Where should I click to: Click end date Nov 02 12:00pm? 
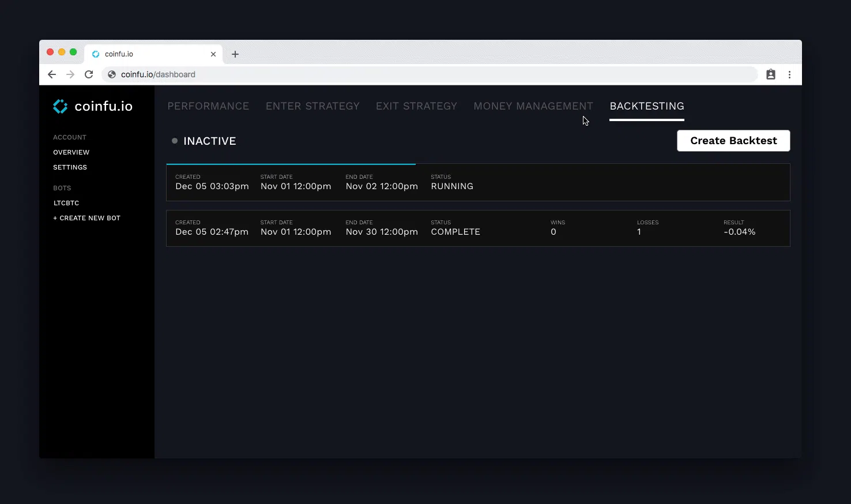point(382,186)
